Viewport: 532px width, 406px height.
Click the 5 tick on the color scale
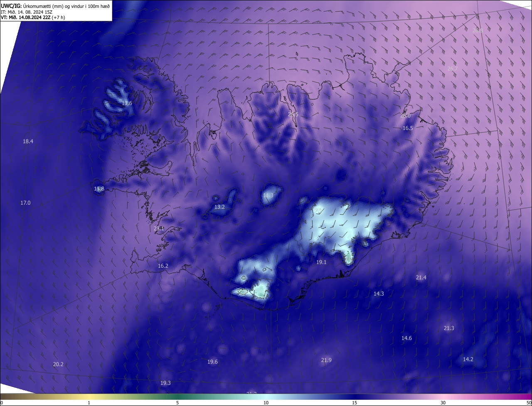[177, 403]
